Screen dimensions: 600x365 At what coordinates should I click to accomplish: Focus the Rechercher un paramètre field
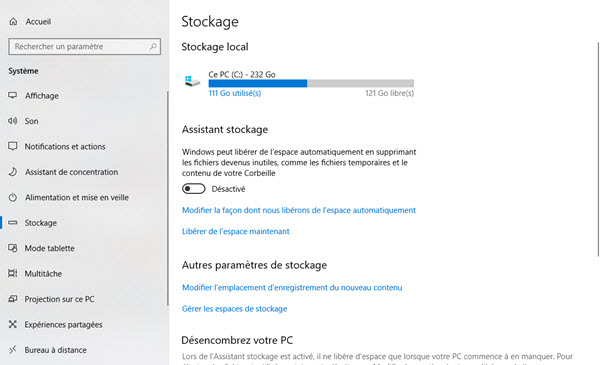85,46
